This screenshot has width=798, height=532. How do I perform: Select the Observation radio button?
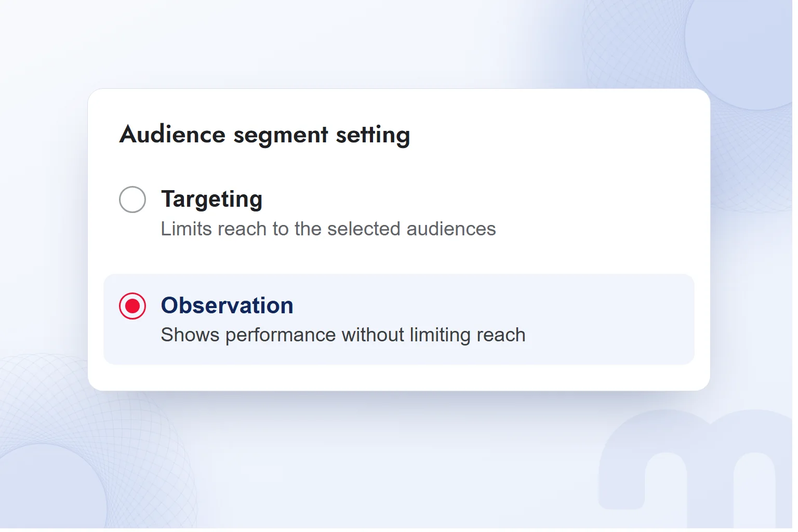[132, 306]
